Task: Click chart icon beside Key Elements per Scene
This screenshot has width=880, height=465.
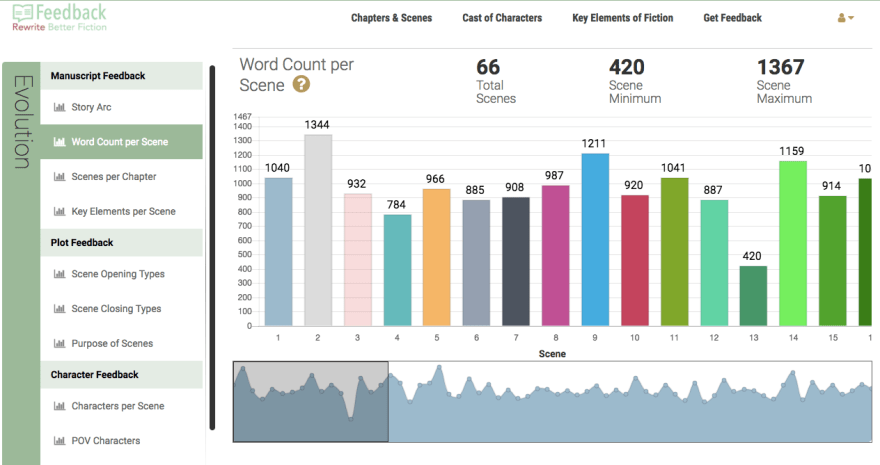Action: click(x=59, y=211)
